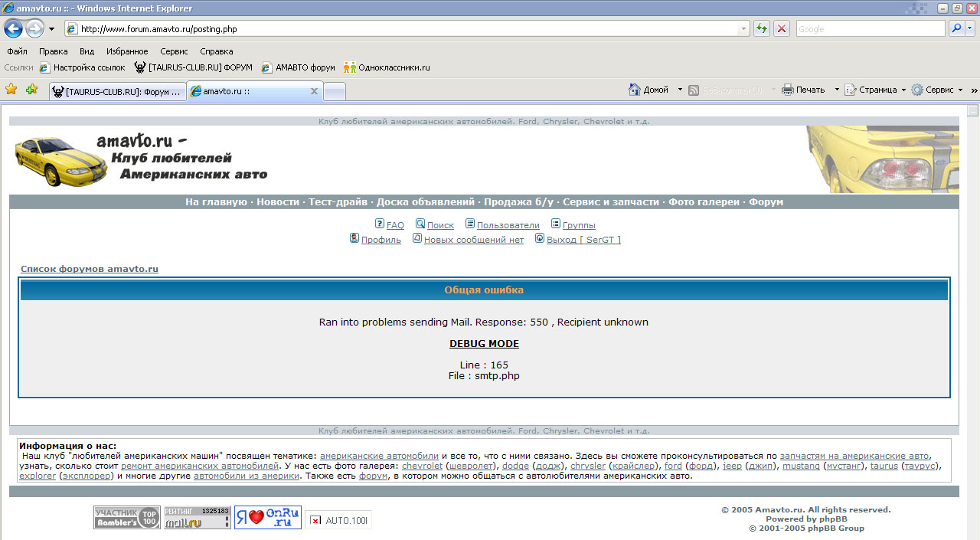
Task: Click the Одноклассники.ru links bar bookmark
Action: [x=394, y=67]
